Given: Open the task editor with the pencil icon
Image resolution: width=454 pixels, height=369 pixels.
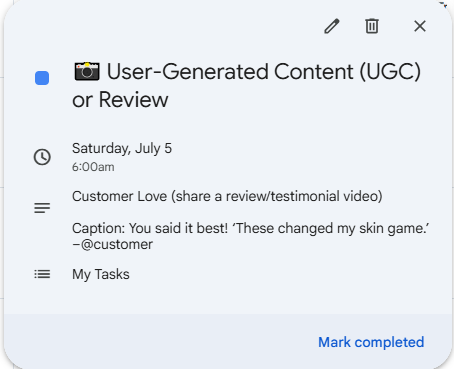Looking at the screenshot, I should click(x=332, y=26).
